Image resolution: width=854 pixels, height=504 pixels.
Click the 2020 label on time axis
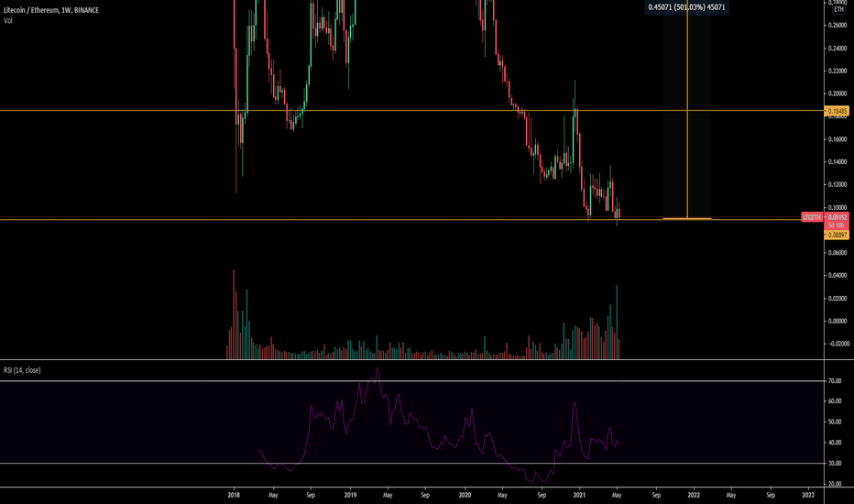pyautogui.click(x=465, y=495)
